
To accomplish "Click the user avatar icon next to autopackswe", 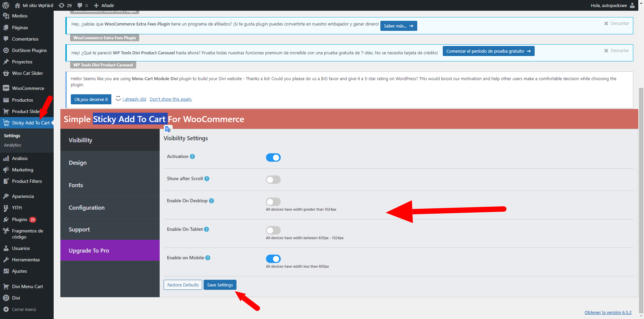I will click(x=632, y=5).
